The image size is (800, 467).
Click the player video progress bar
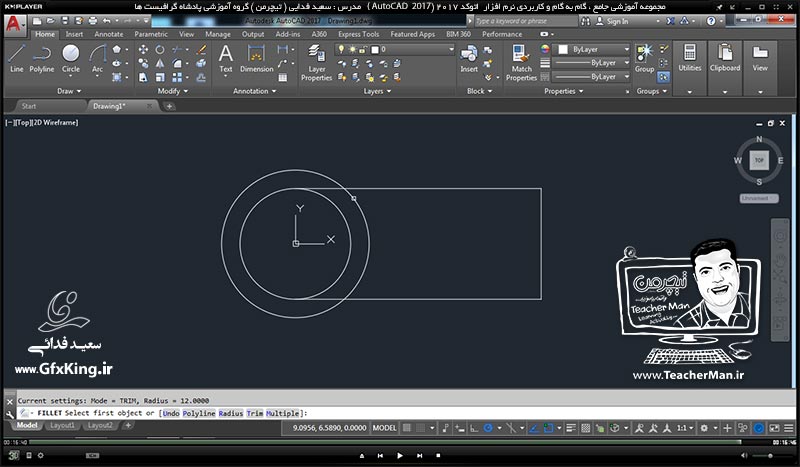click(x=385, y=442)
